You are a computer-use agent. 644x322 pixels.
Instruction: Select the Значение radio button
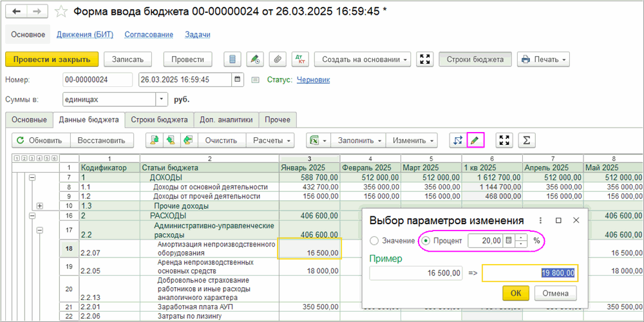[375, 240]
